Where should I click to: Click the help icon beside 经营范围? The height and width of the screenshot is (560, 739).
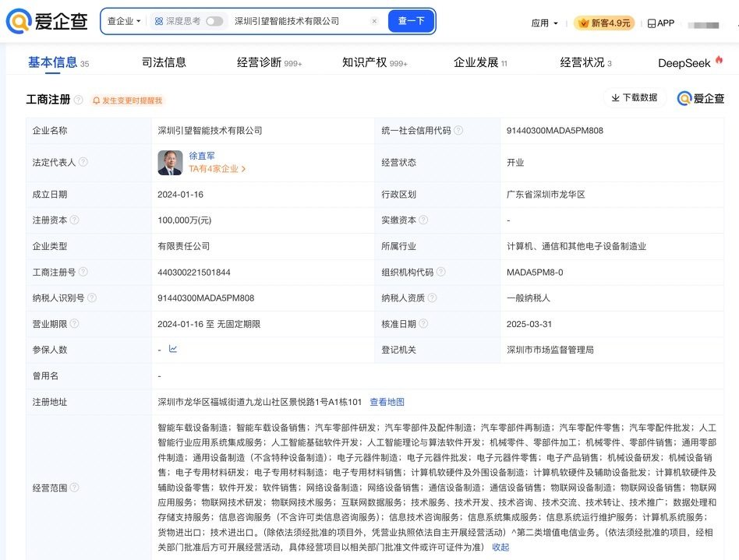[x=75, y=488]
